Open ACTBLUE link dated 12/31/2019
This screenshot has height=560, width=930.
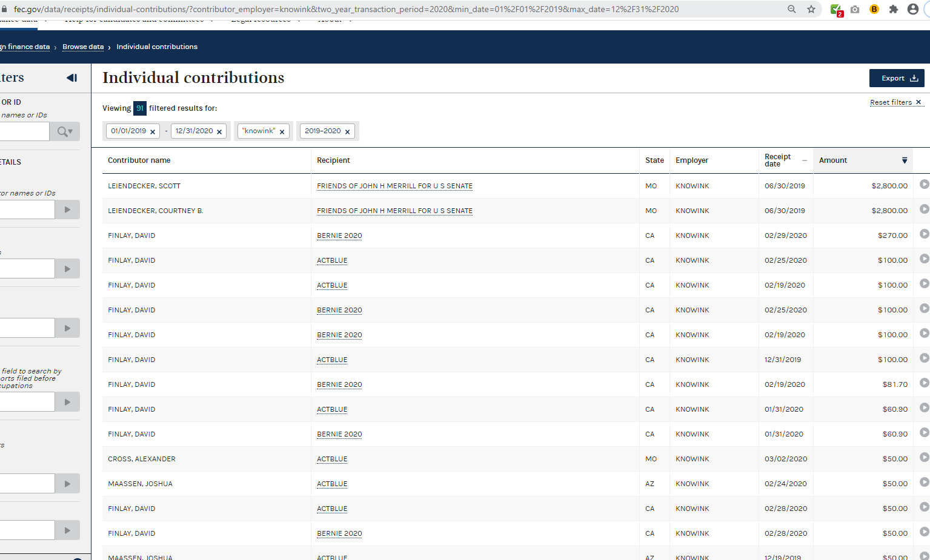[x=332, y=360]
